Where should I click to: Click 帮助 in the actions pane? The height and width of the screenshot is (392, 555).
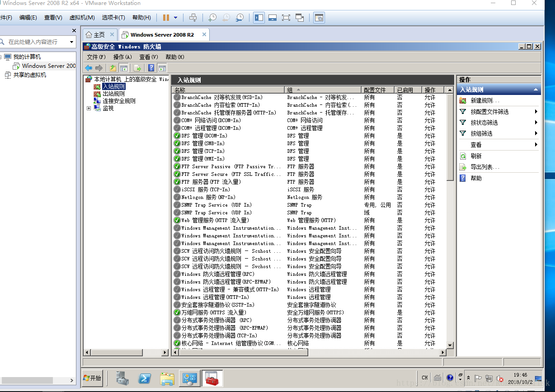[x=476, y=178]
